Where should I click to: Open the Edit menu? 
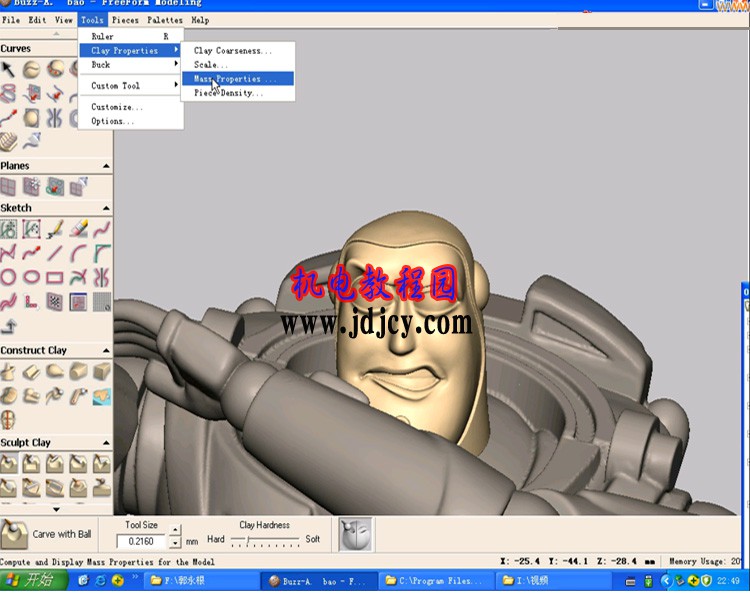click(37, 20)
